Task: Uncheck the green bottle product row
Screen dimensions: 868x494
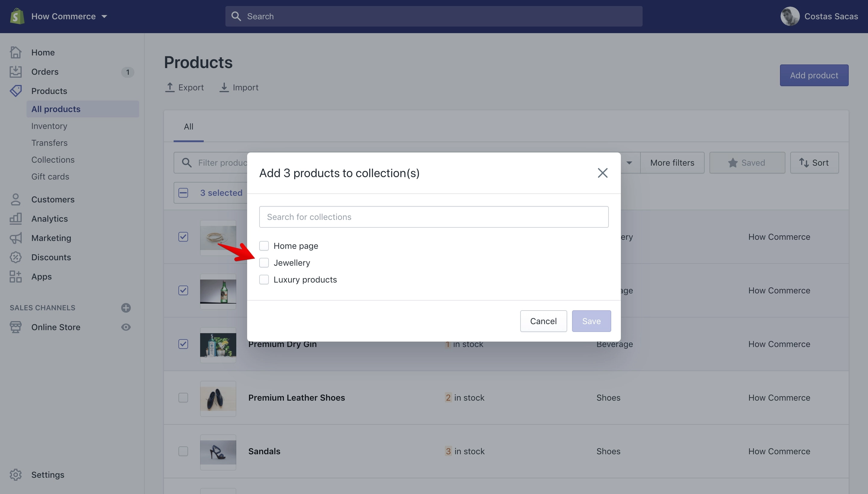Action: pos(183,290)
